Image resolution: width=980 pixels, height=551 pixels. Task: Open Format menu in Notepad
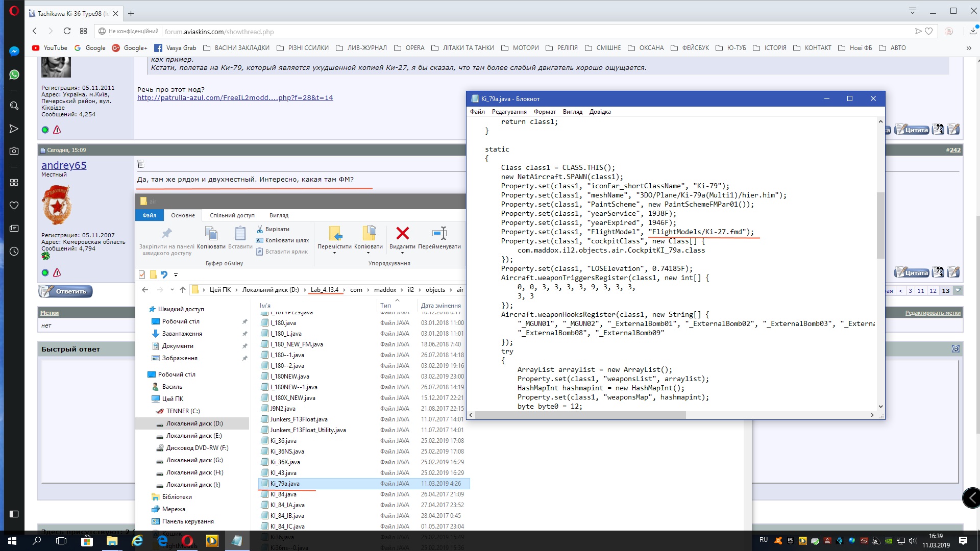tap(544, 112)
